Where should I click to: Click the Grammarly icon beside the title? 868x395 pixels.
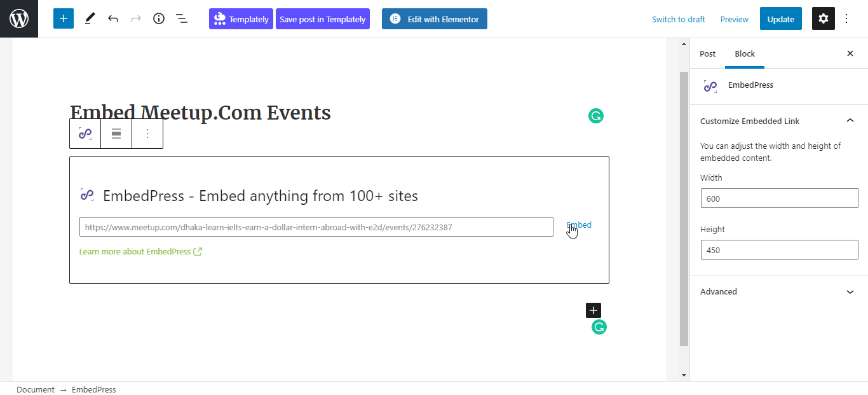click(596, 116)
